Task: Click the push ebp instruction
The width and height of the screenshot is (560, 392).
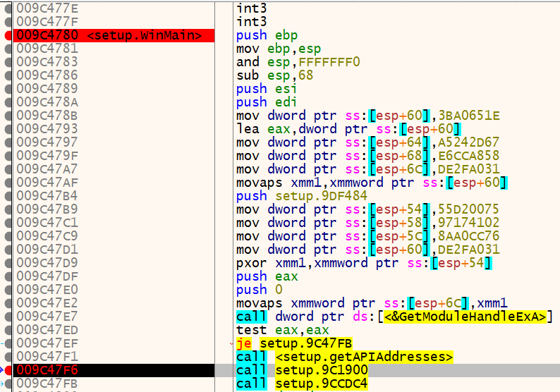Action: 267,35
